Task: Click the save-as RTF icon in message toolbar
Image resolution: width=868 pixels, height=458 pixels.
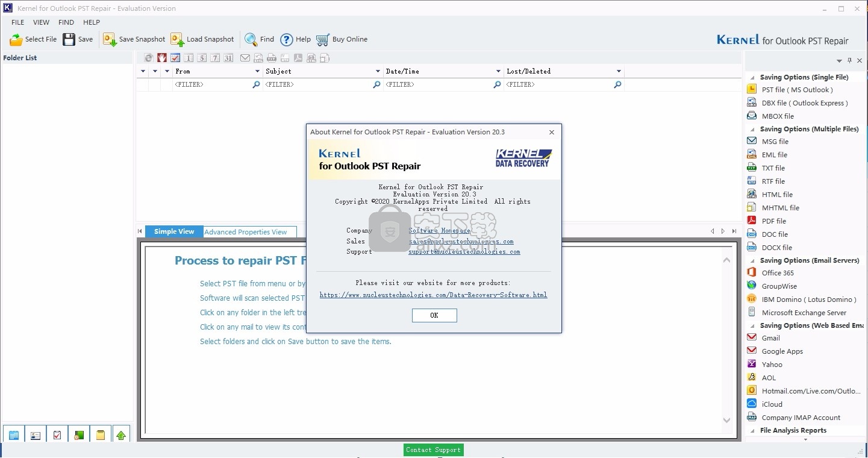Action: point(285,58)
